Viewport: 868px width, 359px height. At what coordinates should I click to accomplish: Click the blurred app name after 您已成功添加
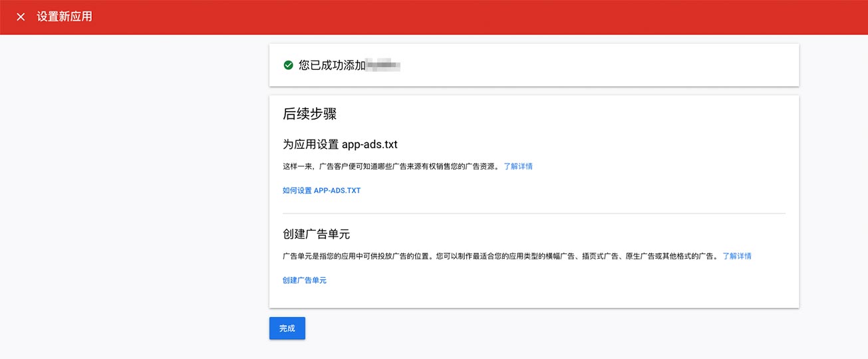tap(383, 65)
